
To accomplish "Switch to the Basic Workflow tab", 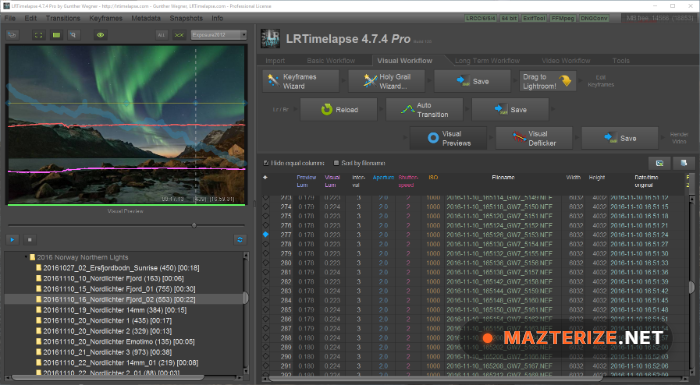I will [331, 61].
